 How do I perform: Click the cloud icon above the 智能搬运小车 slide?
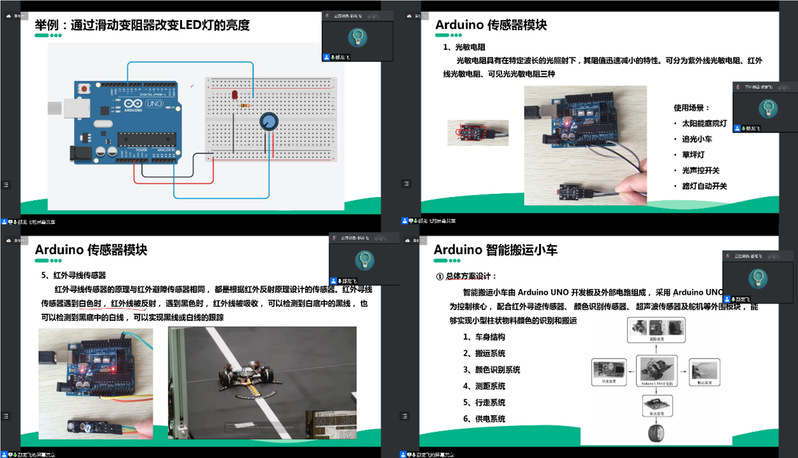click(x=408, y=240)
